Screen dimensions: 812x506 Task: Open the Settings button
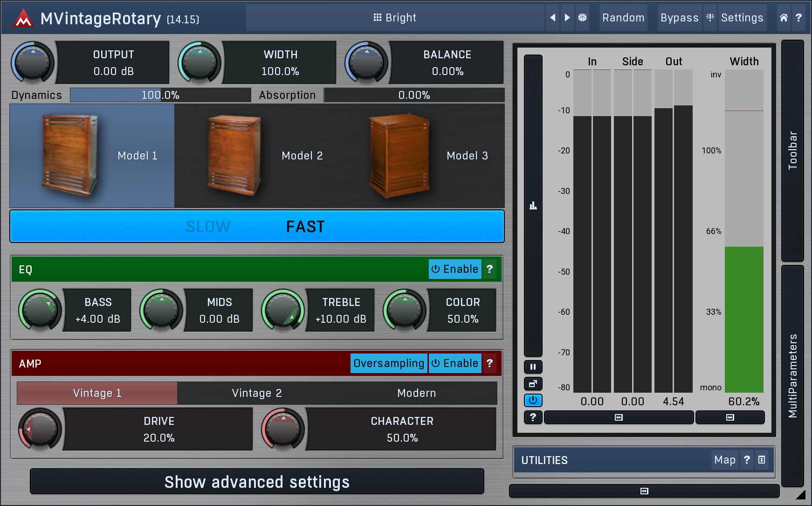tap(742, 18)
